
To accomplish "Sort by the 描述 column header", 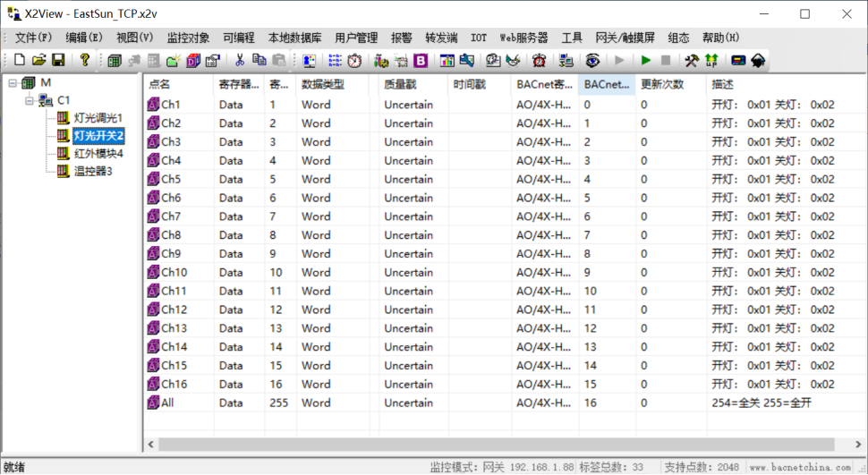I will [787, 84].
